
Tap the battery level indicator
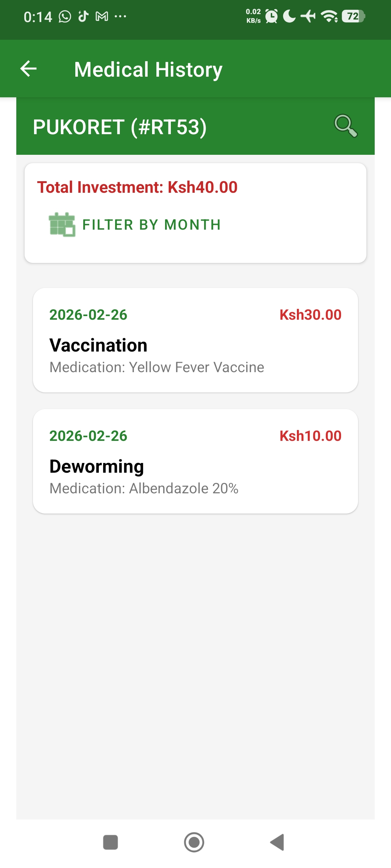pyautogui.click(x=353, y=16)
